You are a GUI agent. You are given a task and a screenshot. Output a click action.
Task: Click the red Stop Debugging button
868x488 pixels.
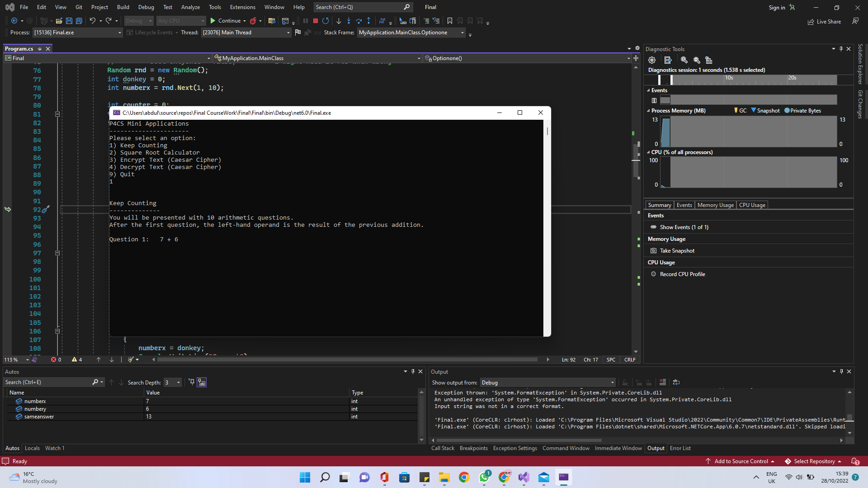[x=316, y=21]
